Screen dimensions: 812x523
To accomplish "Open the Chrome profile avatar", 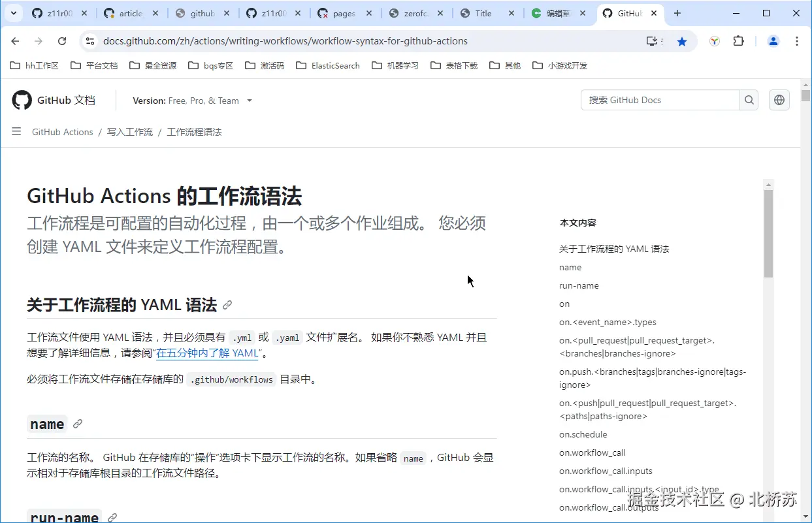I will 773,41.
